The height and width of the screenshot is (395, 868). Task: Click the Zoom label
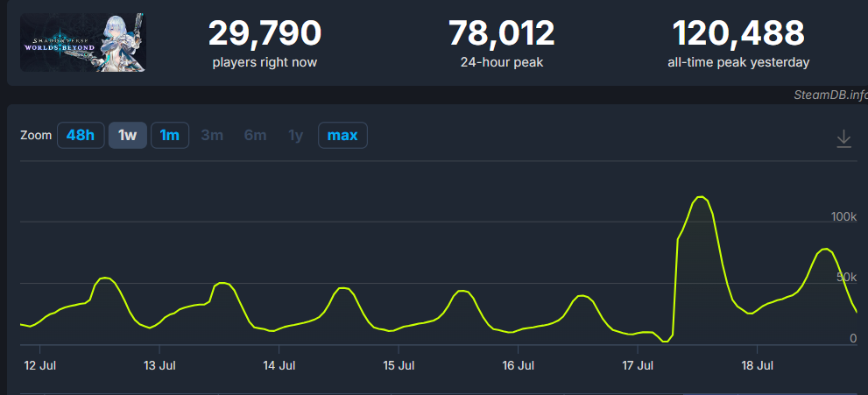(36, 136)
